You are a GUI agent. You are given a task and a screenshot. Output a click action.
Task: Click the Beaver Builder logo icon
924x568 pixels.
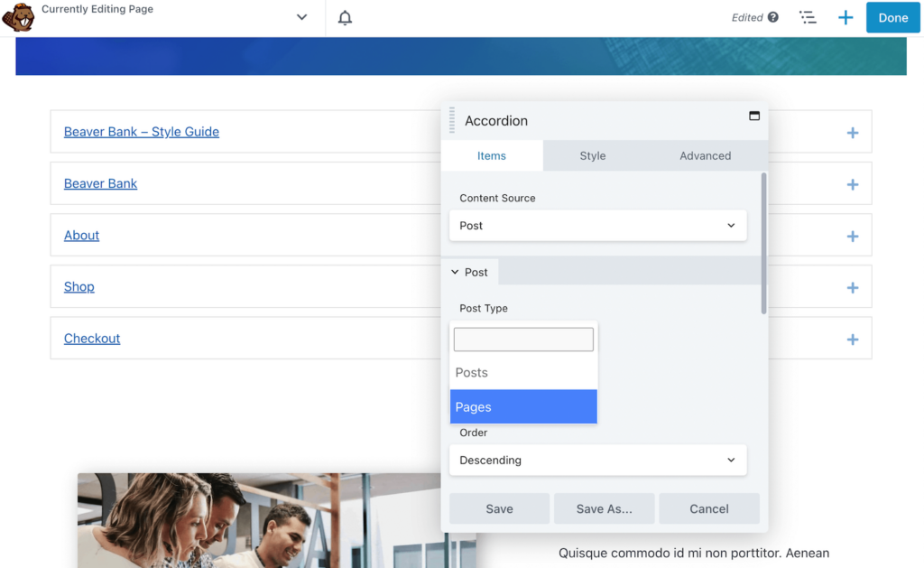point(18,17)
